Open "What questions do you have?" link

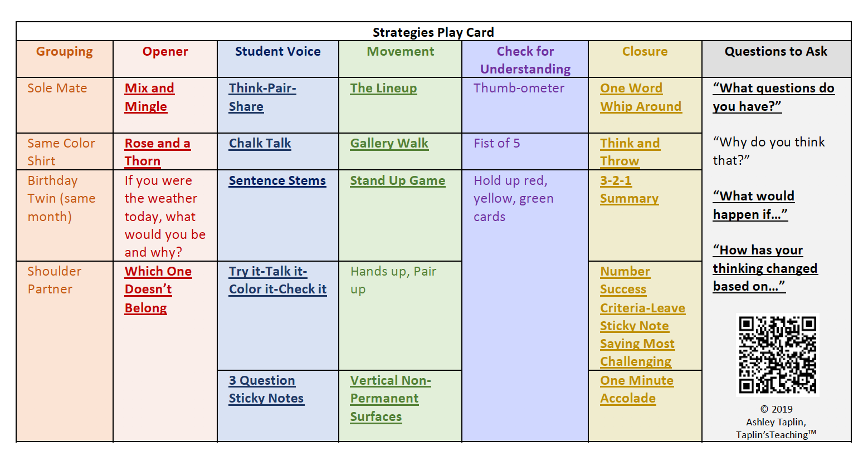pos(773,89)
